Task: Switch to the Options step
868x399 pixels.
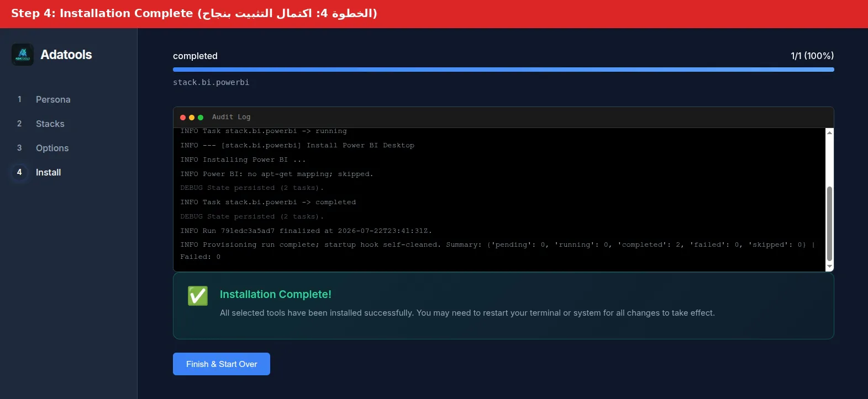Action: pyautogui.click(x=52, y=148)
